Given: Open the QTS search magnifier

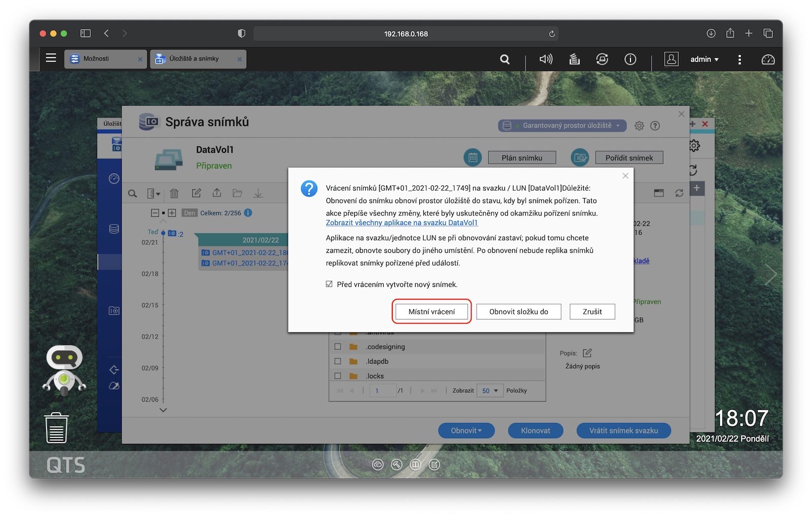Looking at the screenshot, I should coord(504,59).
